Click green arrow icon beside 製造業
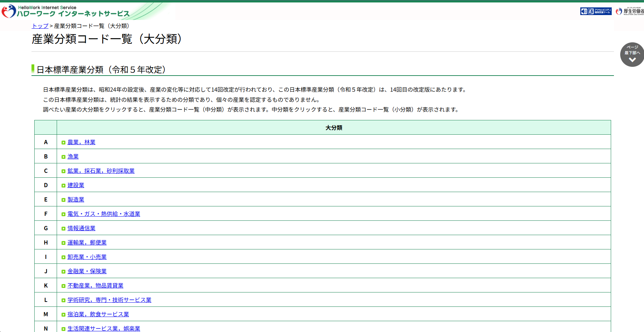Screen dimensions: 644x332 [63, 200]
